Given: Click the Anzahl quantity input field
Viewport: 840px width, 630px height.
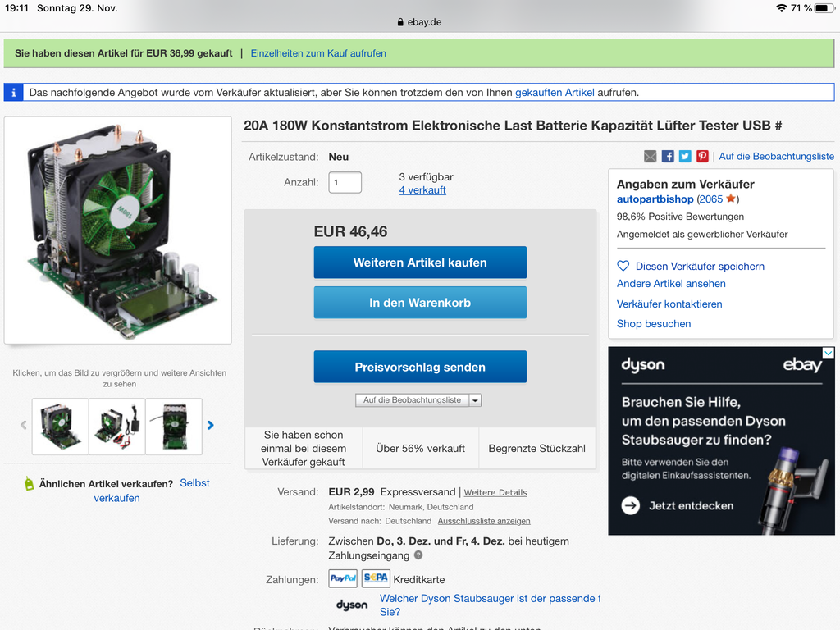Looking at the screenshot, I should 345,182.
